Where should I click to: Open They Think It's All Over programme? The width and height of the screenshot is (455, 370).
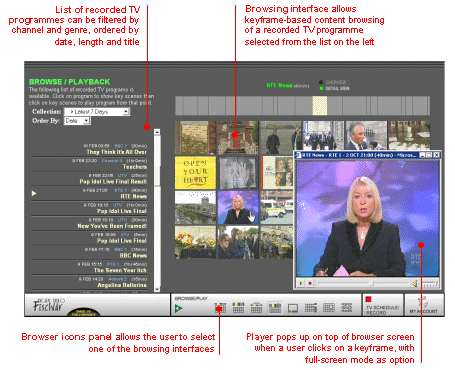(x=116, y=152)
